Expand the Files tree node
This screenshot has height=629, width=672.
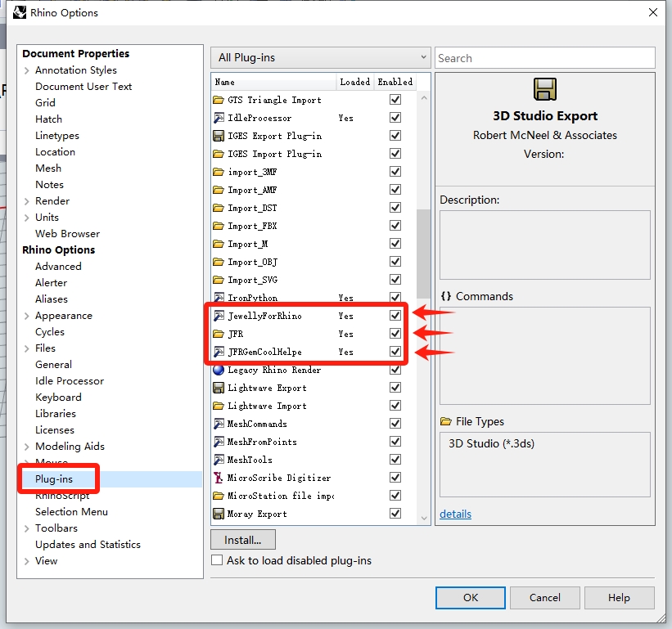click(x=26, y=348)
